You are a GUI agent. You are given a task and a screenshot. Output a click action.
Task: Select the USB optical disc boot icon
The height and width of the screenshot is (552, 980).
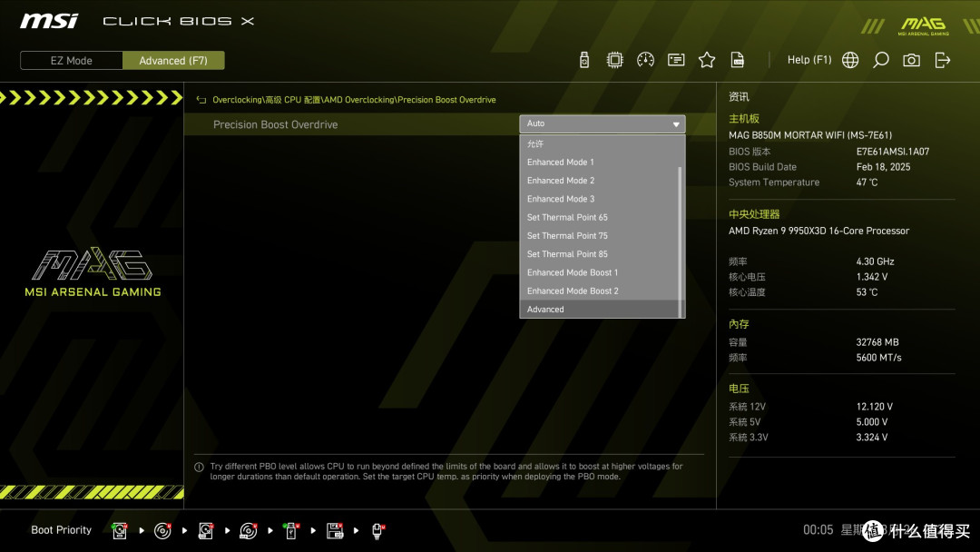click(x=248, y=531)
